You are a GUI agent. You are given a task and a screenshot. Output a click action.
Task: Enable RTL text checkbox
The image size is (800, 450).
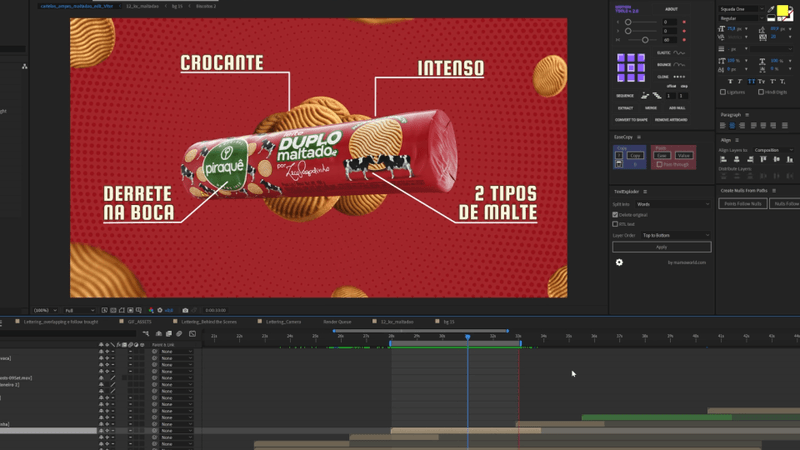point(615,224)
